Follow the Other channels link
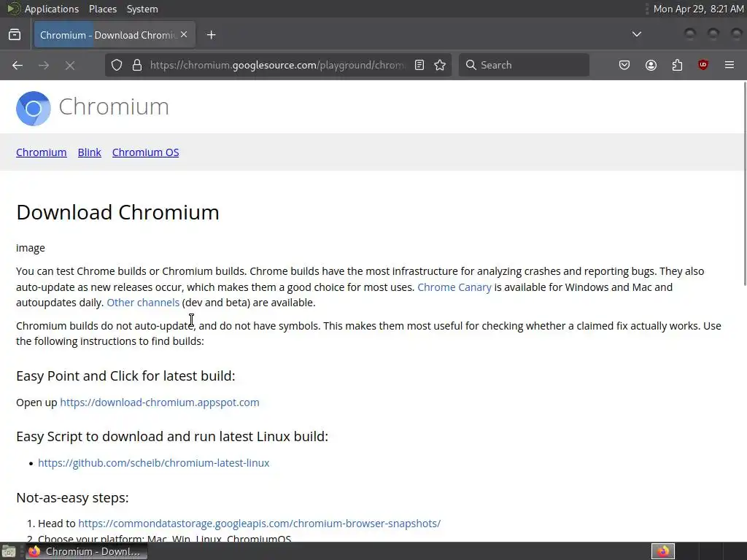 pyautogui.click(x=143, y=303)
